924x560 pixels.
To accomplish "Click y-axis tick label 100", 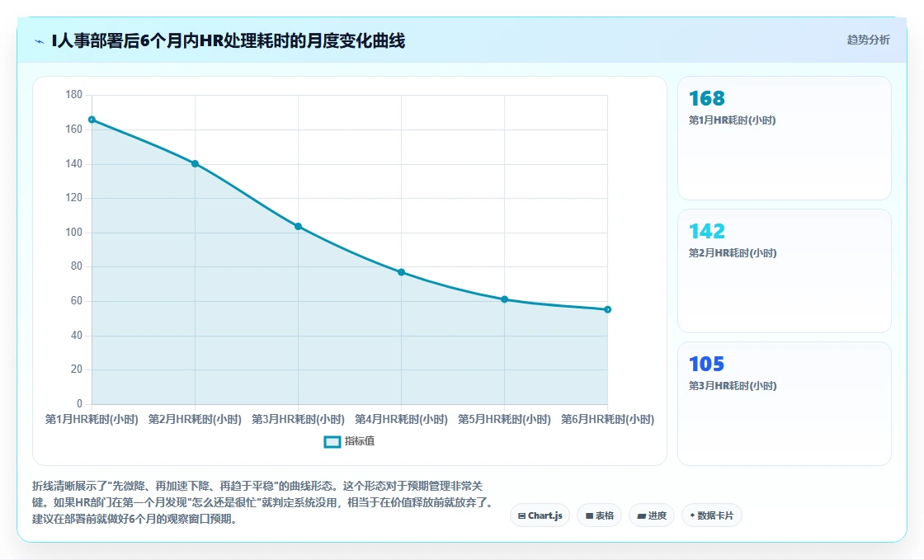I will [74, 233].
